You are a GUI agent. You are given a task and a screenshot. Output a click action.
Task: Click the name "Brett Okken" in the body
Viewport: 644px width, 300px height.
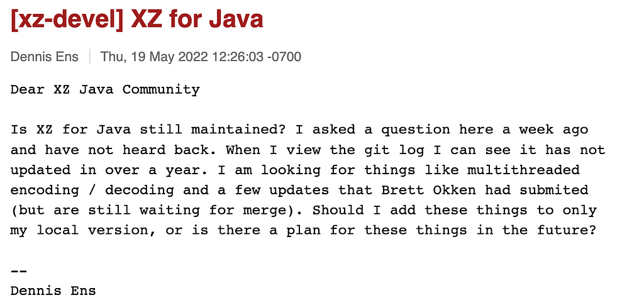click(x=429, y=190)
